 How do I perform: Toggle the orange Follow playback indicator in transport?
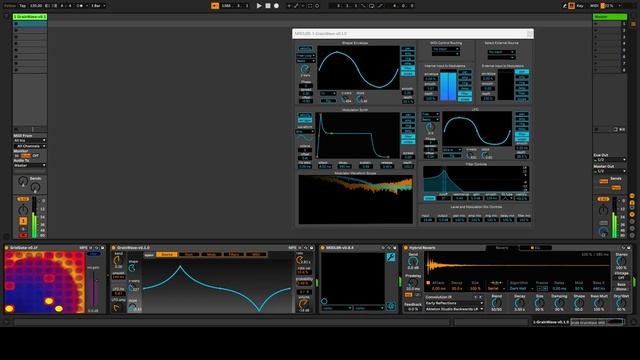click(x=215, y=6)
